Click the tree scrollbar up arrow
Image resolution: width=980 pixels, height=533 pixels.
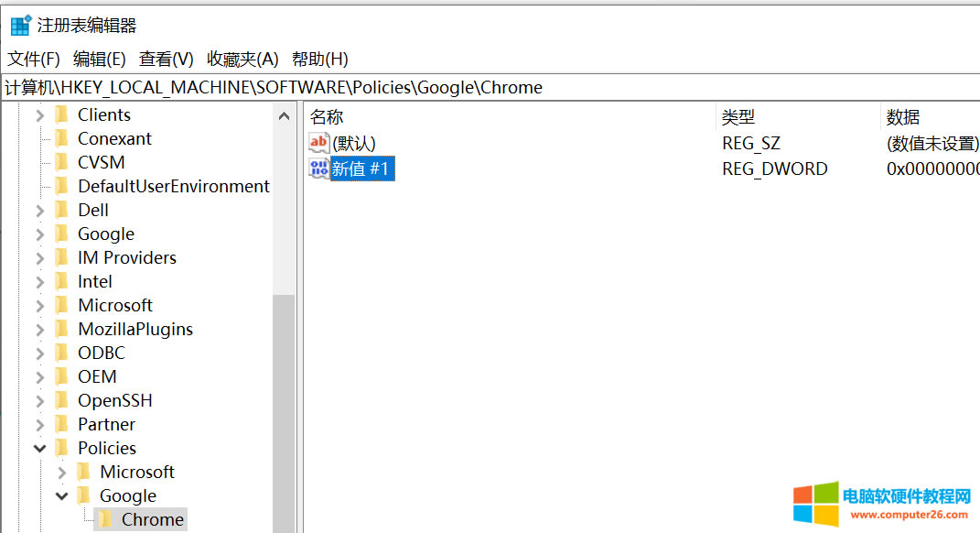click(284, 116)
